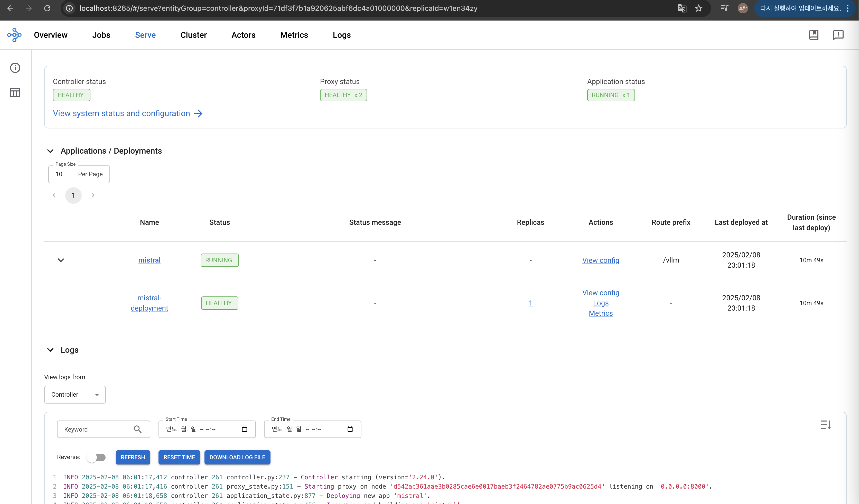Click the DOWNLOAD LOG FILE button
859x504 pixels.
[x=237, y=457]
